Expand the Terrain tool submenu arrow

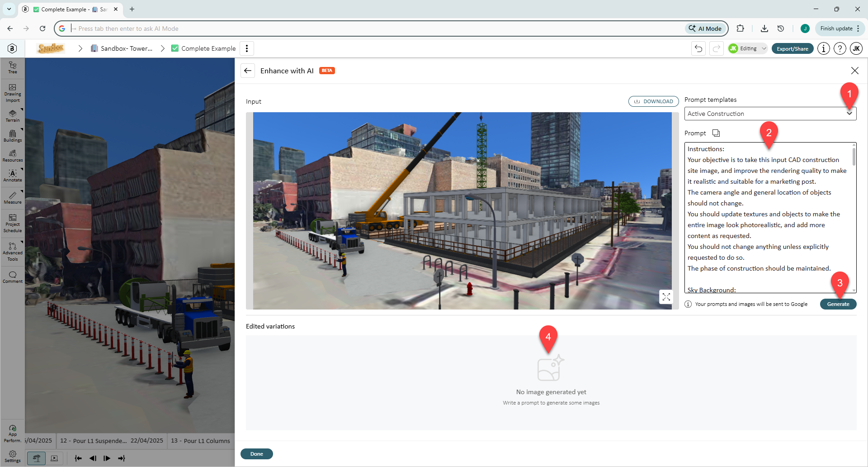click(21, 110)
